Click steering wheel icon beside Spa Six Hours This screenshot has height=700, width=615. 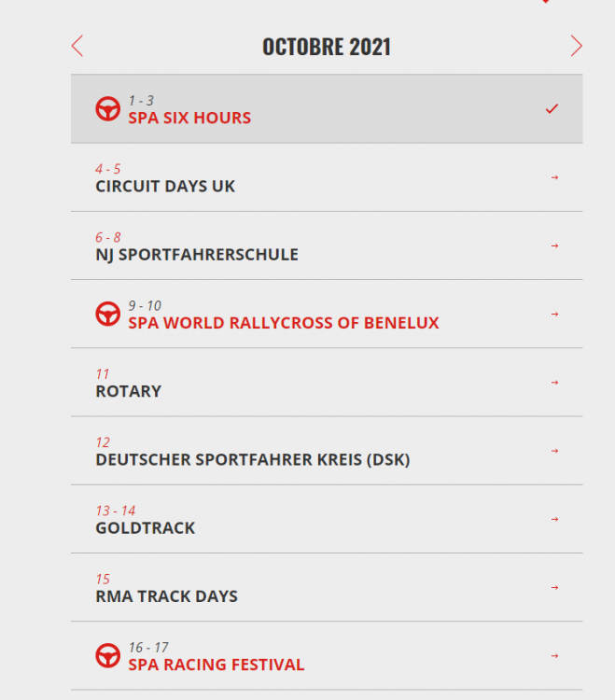pyautogui.click(x=108, y=108)
